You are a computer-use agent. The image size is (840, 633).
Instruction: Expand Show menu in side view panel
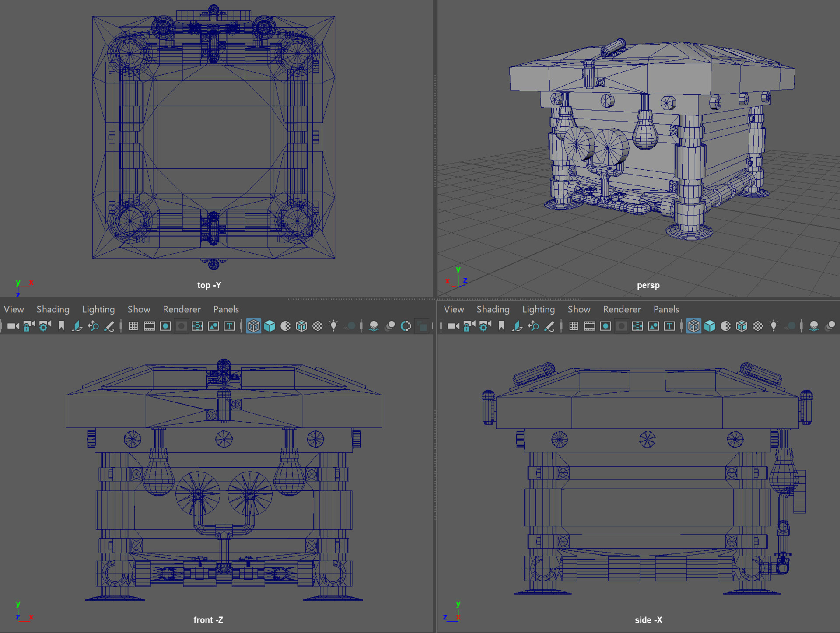click(x=578, y=309)
